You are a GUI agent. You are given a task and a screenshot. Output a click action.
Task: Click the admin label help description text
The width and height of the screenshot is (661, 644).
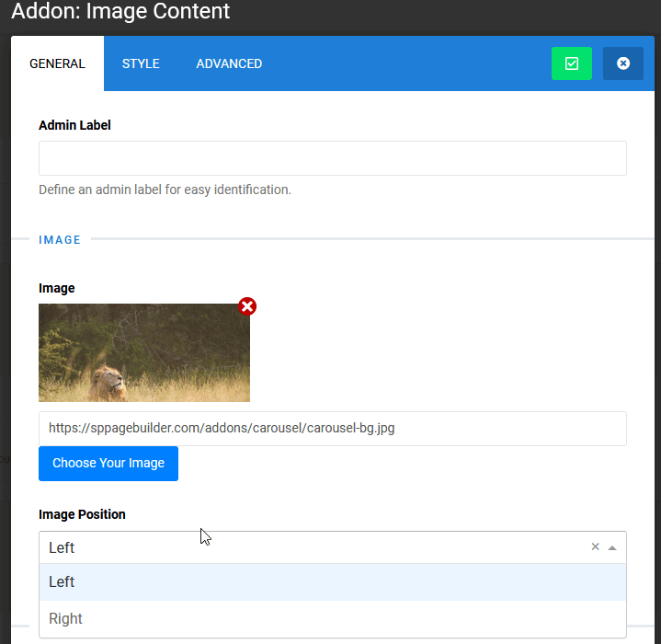click(x=165, y=190)
